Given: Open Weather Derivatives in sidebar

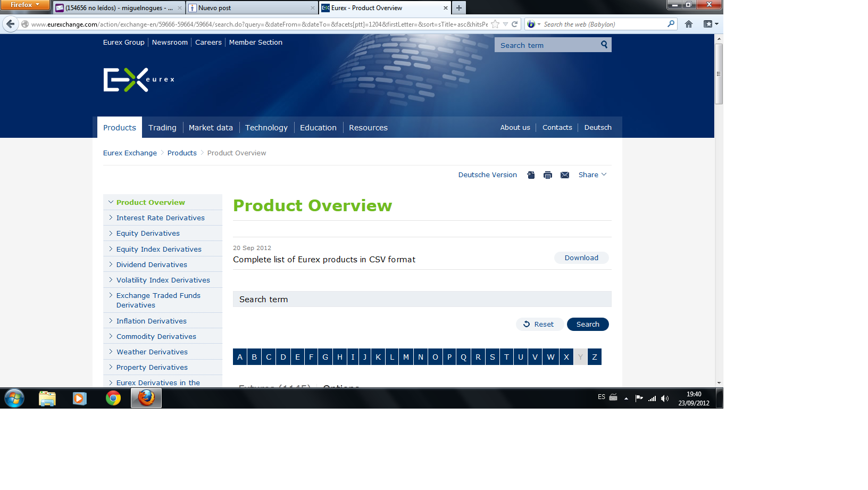Looking at the screenshot, I should (x=152, y=352).
